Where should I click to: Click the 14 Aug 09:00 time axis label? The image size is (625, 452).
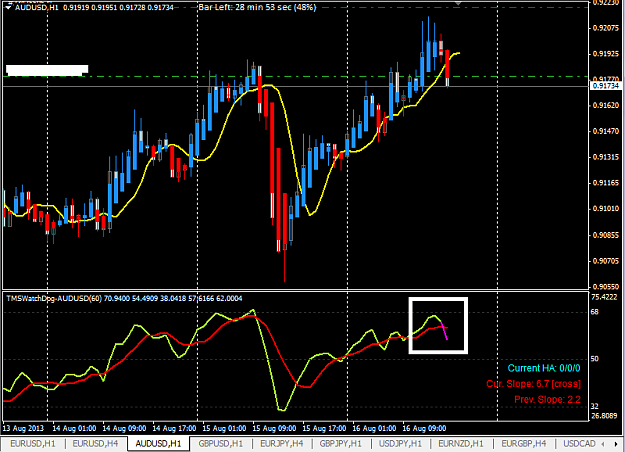[x=124, y=428]
